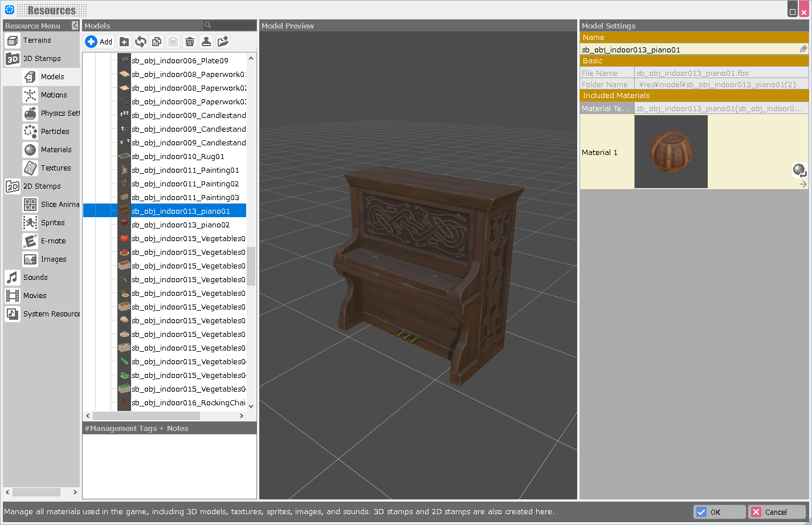
Task: Click the stamp icon in Models toolbar
Action: 206,42
